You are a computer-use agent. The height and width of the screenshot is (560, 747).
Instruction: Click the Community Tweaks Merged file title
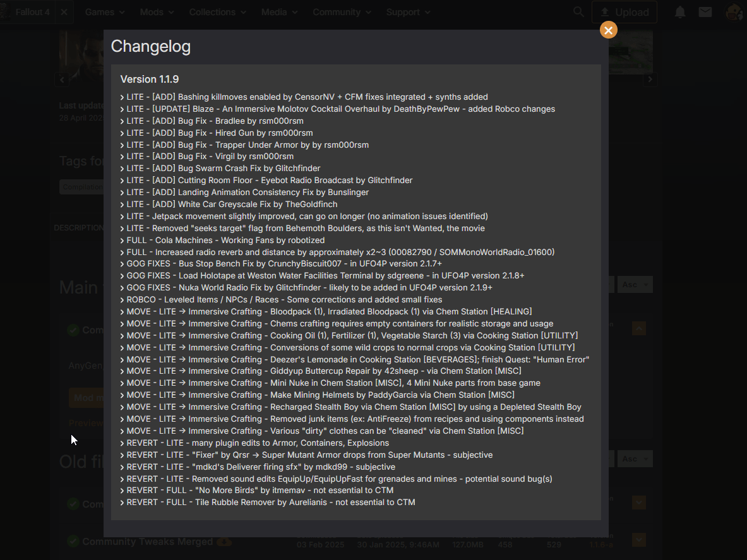(x=148, y=542)
